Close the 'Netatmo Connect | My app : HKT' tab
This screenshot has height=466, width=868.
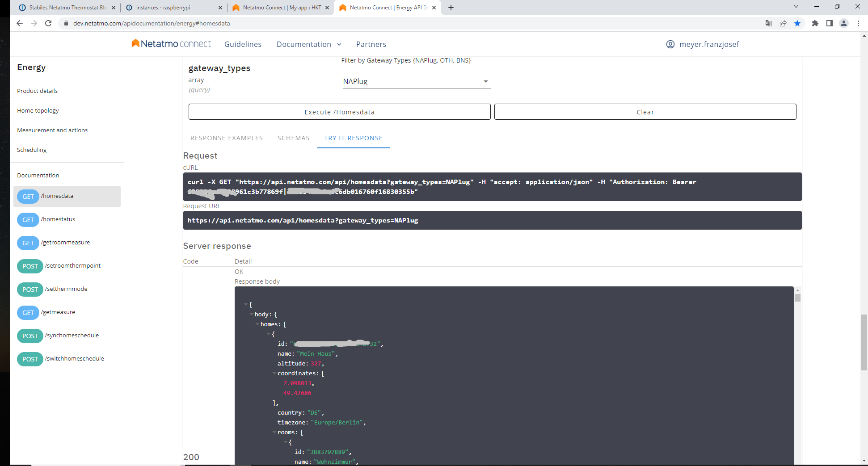click(327, 8)
